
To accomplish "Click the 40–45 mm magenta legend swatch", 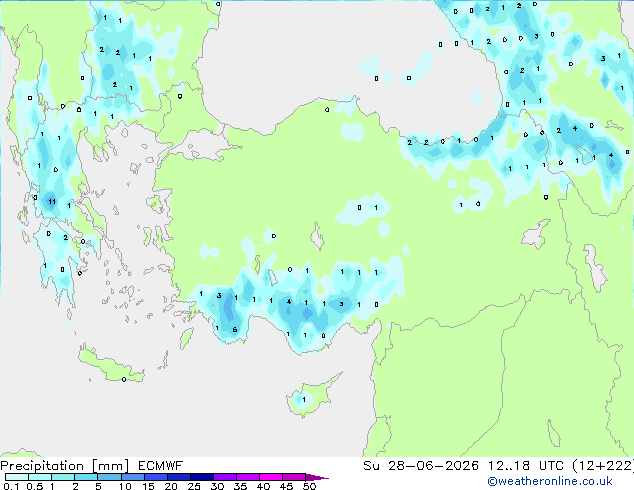I will pos(271,477).
